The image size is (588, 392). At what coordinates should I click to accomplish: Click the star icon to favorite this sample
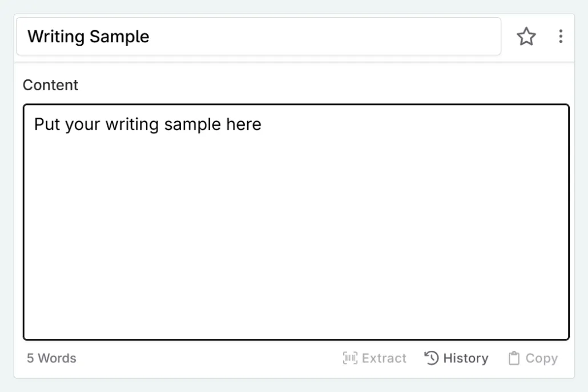pos(526,36)
